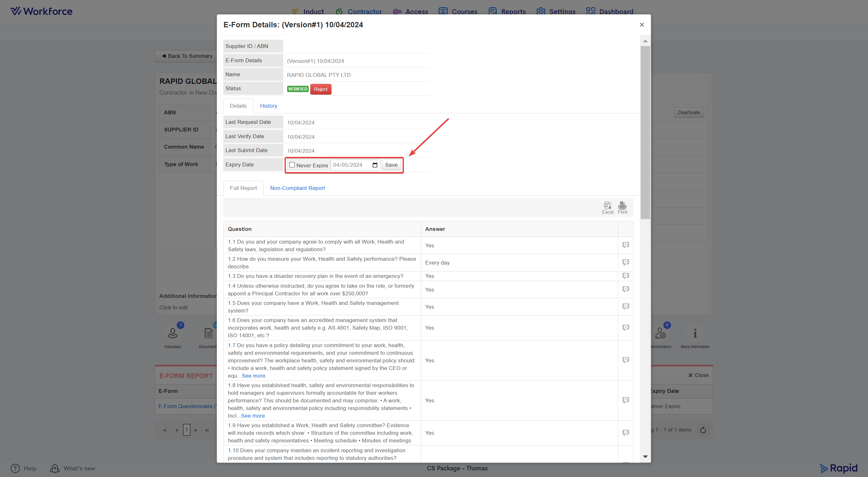Open the Non-Compliant Report tab
The height and width of the screenshot is (477, 868).
(297, 188)
